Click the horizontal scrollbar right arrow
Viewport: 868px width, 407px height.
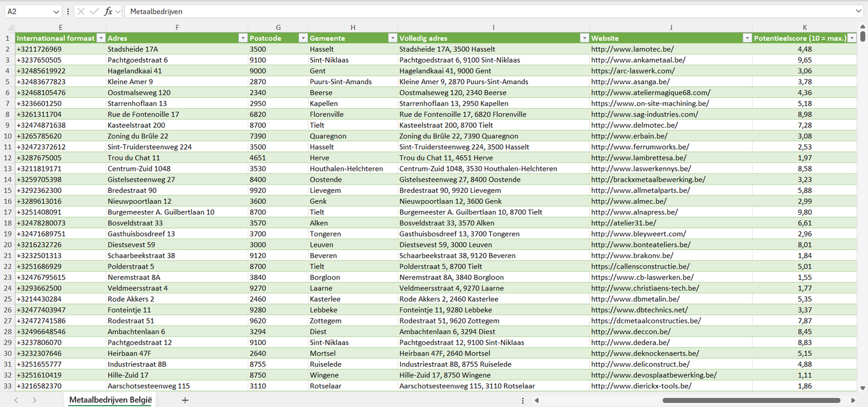[853, 400]
